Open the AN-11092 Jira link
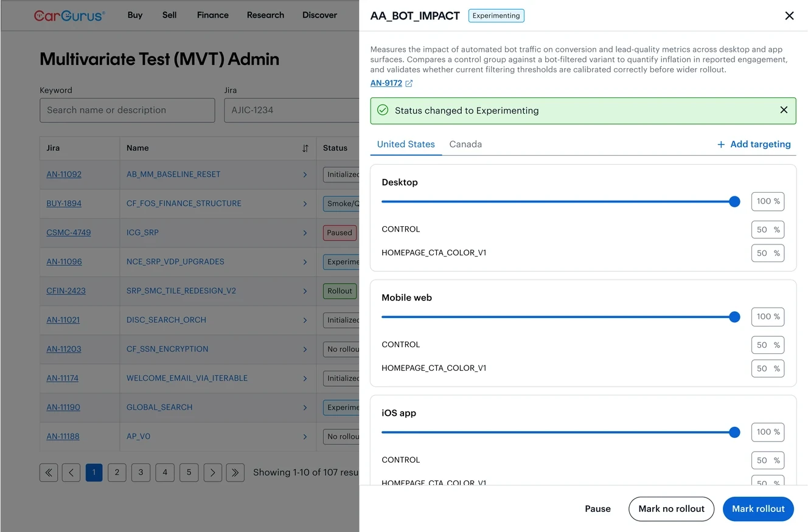 (64, 174)
